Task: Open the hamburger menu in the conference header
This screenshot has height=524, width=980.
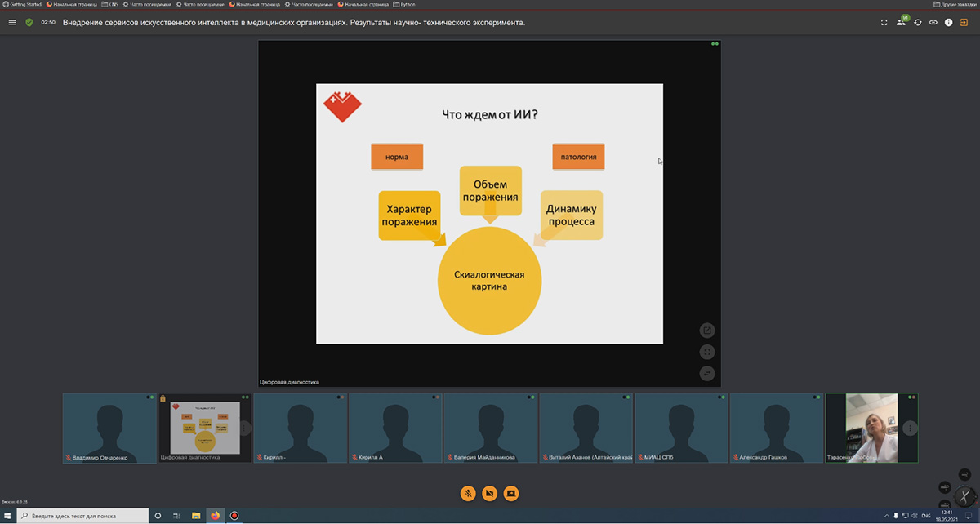Action: tap(12, 23)
